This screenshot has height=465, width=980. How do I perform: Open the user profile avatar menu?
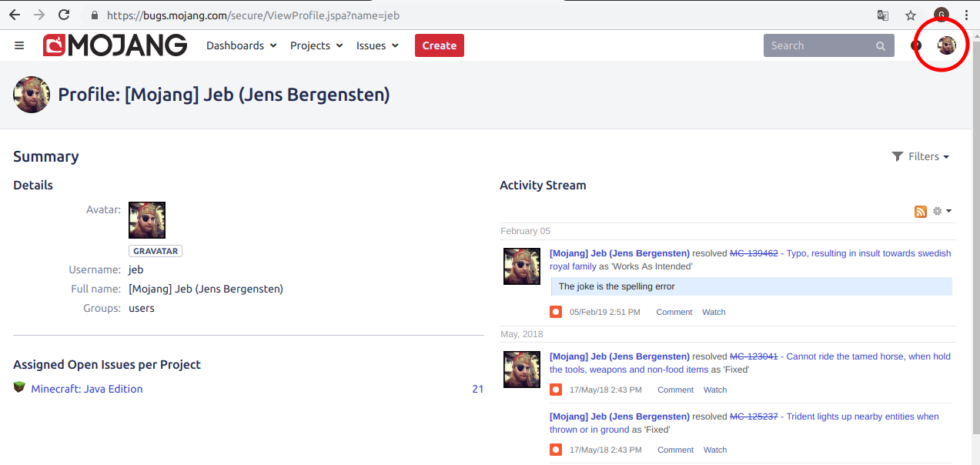point(946,45)
